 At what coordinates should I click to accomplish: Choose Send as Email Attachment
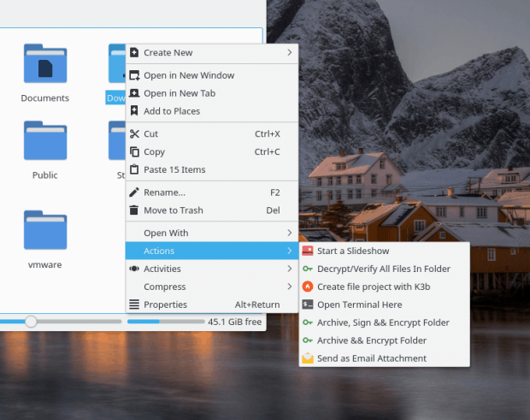coord(385,358)
